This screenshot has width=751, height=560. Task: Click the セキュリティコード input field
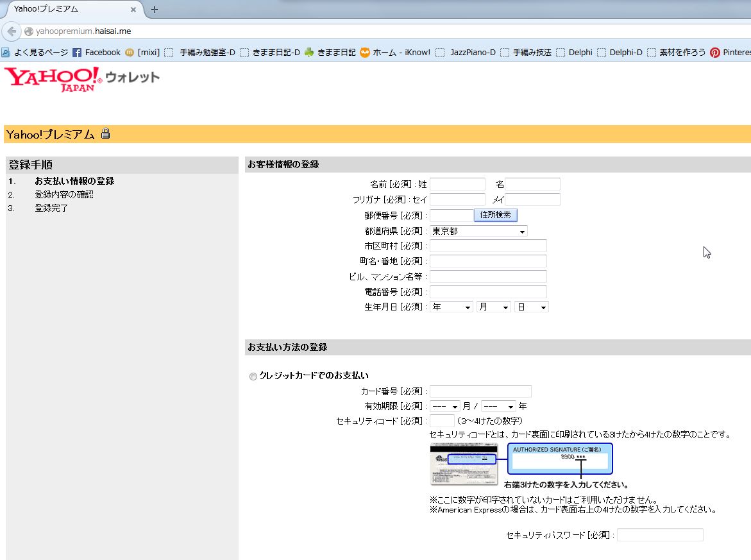442,421
